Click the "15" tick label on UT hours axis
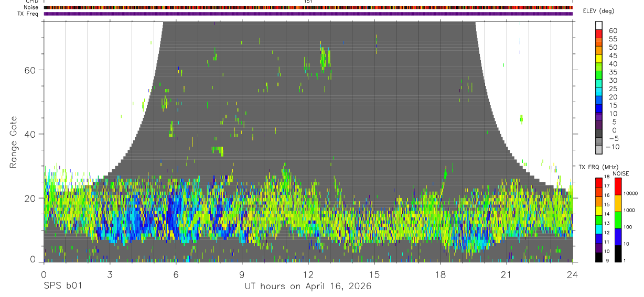 374,274
